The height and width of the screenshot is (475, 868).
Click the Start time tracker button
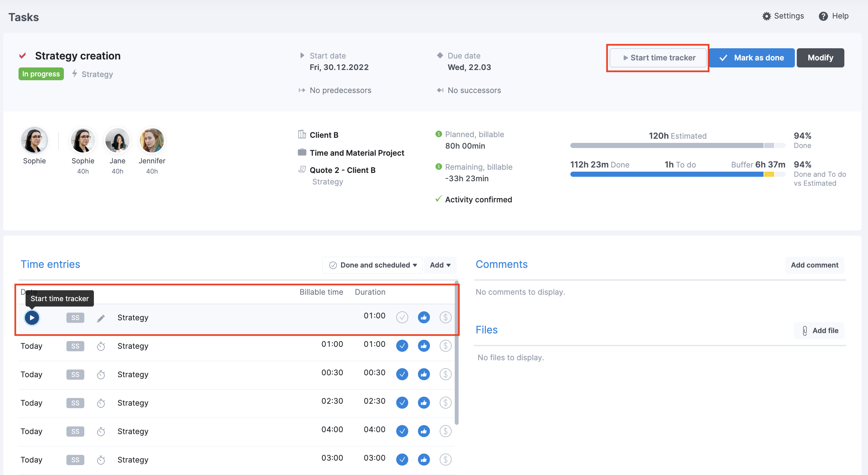[658, 58]
